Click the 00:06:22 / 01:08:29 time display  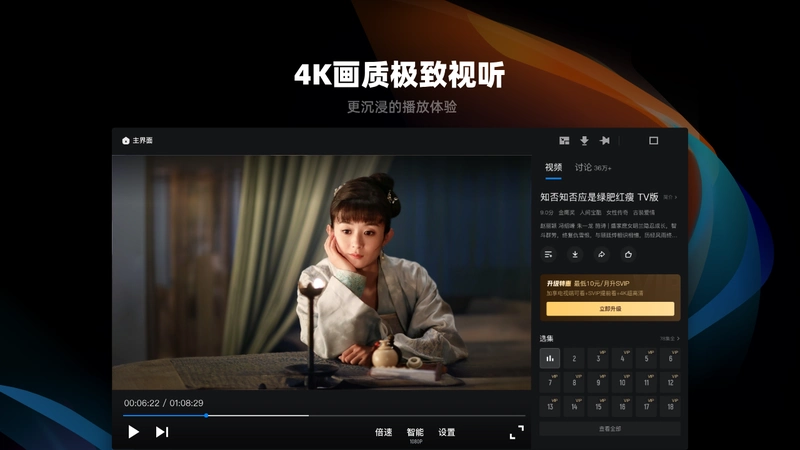coord(164,403)
